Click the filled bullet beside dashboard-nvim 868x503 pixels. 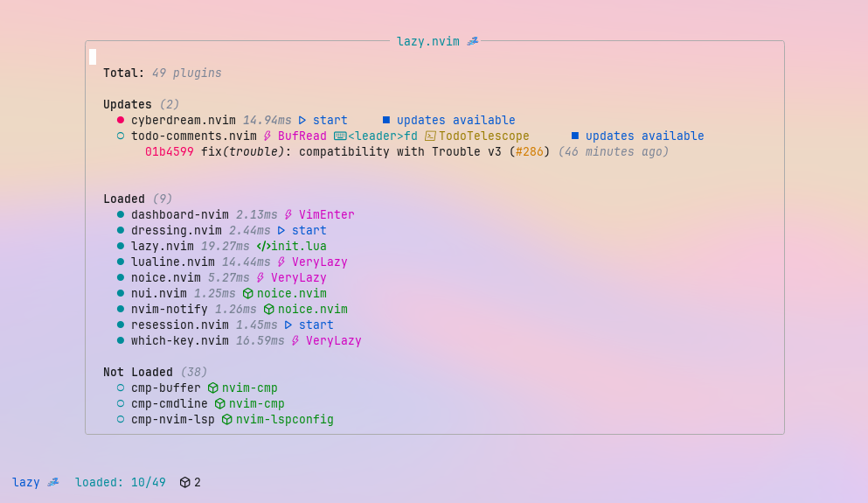point(120,214)
